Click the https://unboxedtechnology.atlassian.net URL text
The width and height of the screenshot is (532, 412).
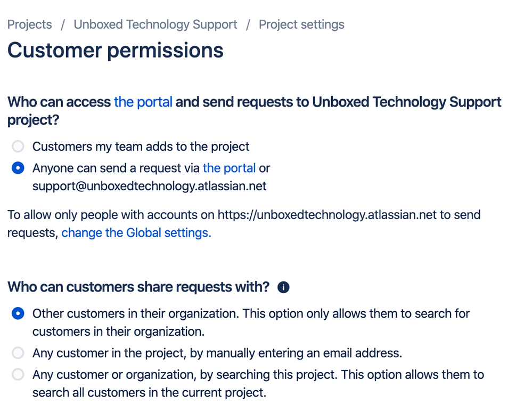(x=327, y=215)
